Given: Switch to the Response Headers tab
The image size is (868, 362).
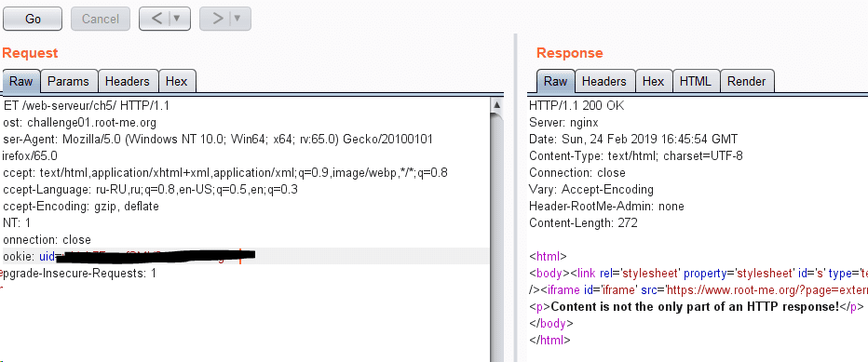Looking at the screenshot, I should [x=604, y=81].
